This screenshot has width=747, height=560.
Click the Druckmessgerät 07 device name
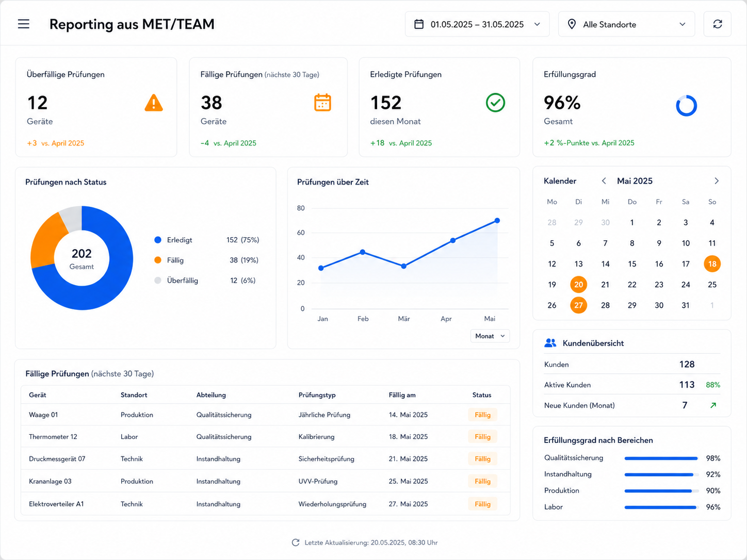(x=57, y=459)
